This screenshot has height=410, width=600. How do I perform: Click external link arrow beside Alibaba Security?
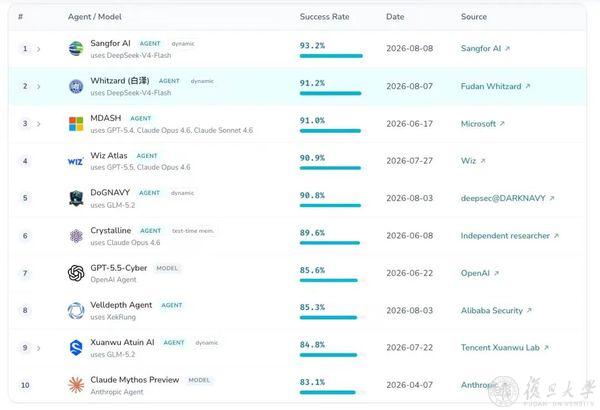(529, 310)
